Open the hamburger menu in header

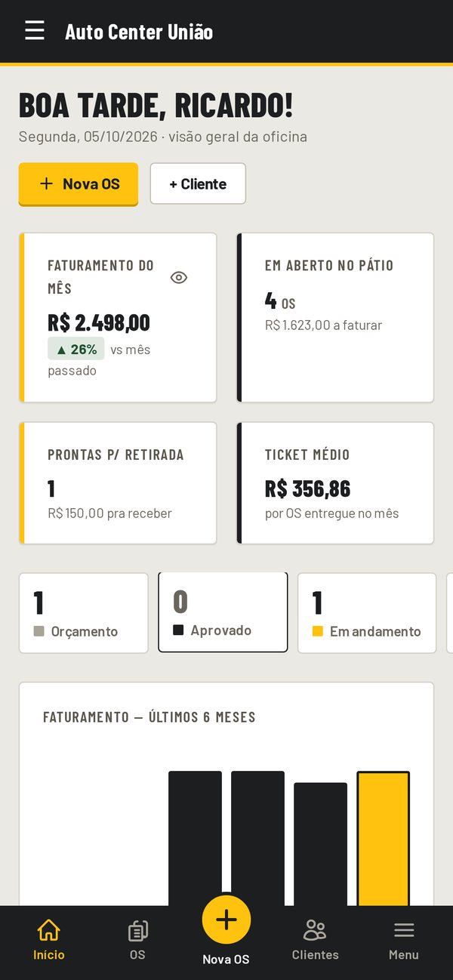(x=35, y=31)
